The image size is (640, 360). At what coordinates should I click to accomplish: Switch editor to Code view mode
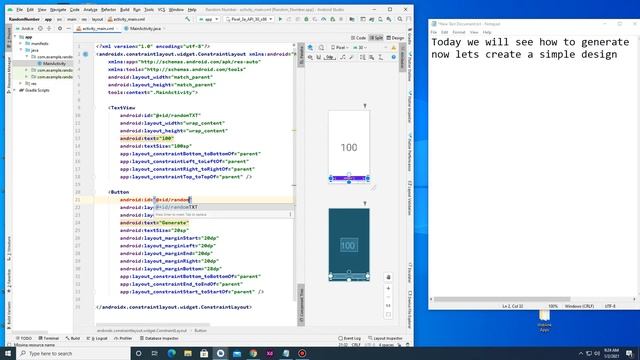point(359,38)
